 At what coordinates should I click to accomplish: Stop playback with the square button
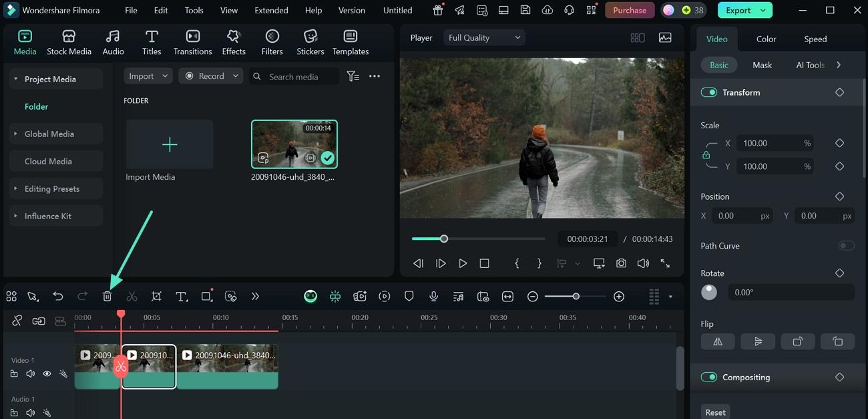tap(485, 263)
